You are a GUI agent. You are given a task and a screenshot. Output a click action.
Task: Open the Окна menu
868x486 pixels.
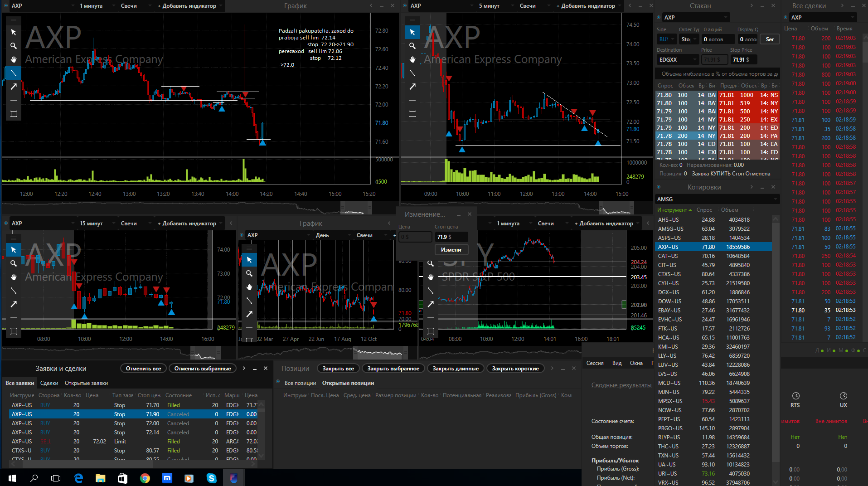pos(636,363)
